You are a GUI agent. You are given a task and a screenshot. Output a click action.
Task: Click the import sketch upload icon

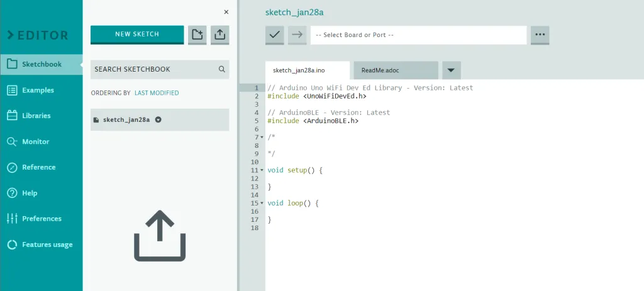click(x=219, y=35)
